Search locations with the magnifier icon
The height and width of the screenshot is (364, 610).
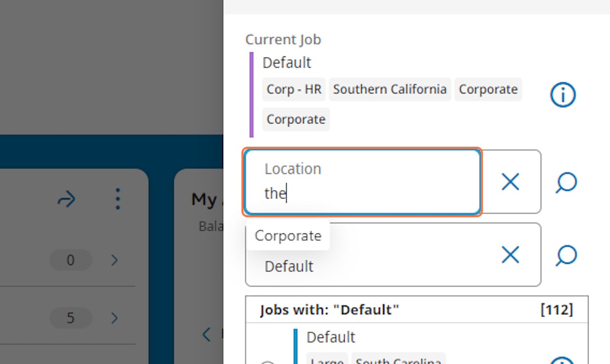566,182
